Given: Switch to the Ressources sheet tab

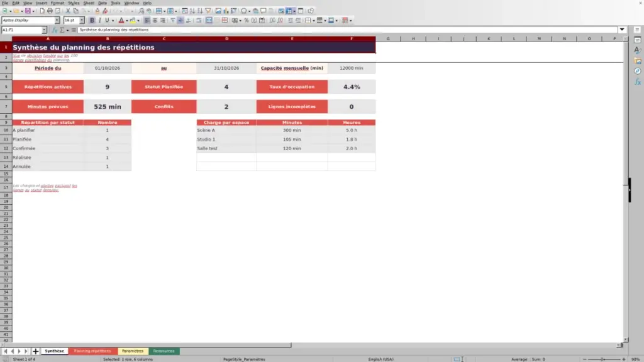Looking at the screenshot, I should [x=164, y=351].
